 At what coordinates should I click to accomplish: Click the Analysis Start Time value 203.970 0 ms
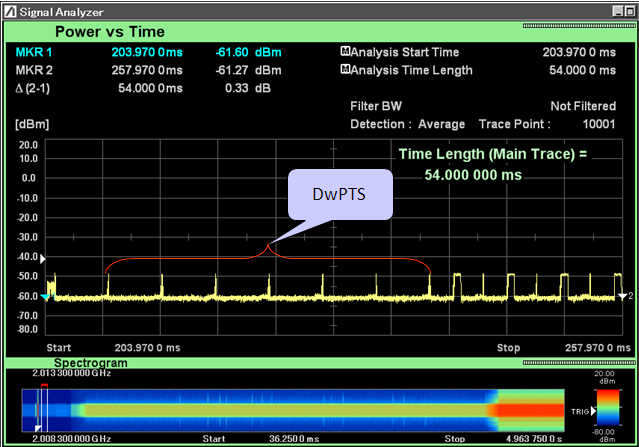point(579,53)
